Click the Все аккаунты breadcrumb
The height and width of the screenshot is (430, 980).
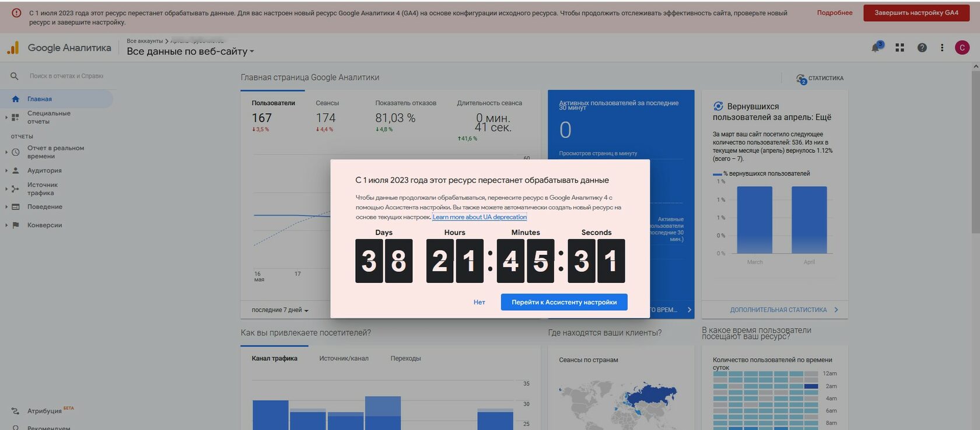tap(145, 41)
